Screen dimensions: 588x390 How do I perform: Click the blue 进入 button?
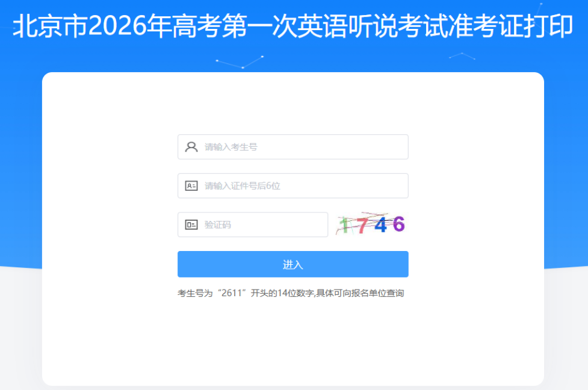tap(293, 264)
